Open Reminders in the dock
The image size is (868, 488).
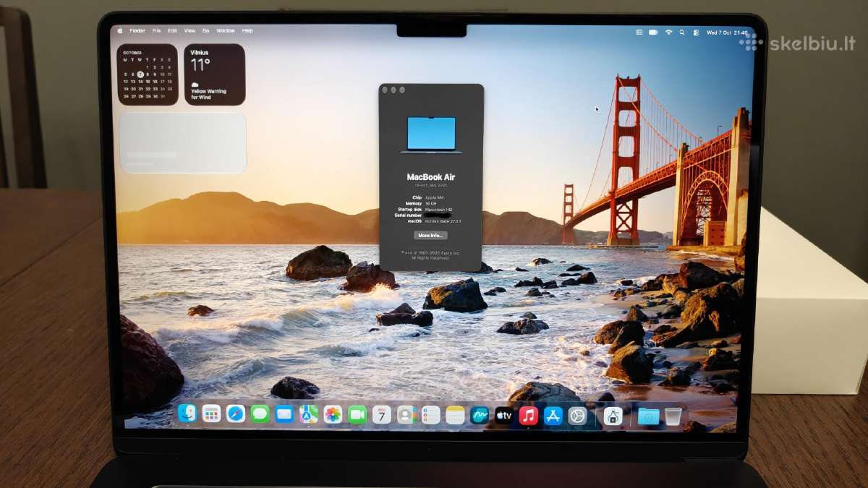(x=430, y=414)
